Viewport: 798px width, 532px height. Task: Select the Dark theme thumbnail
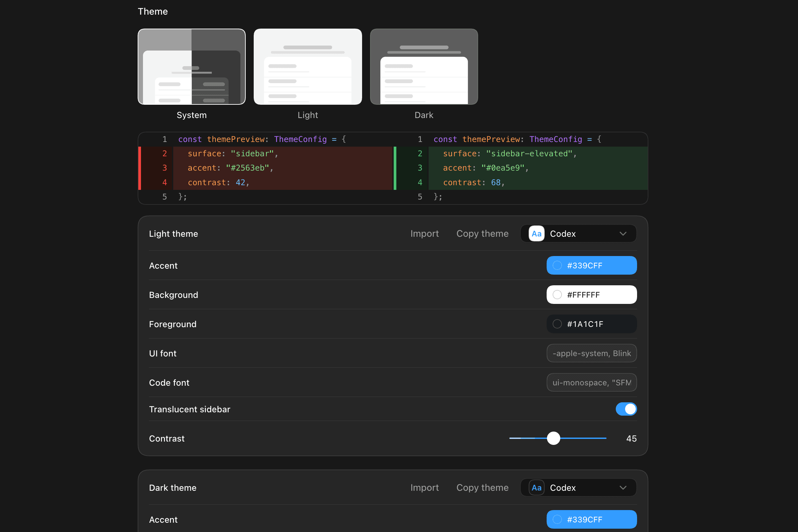[x=424, y=66]
